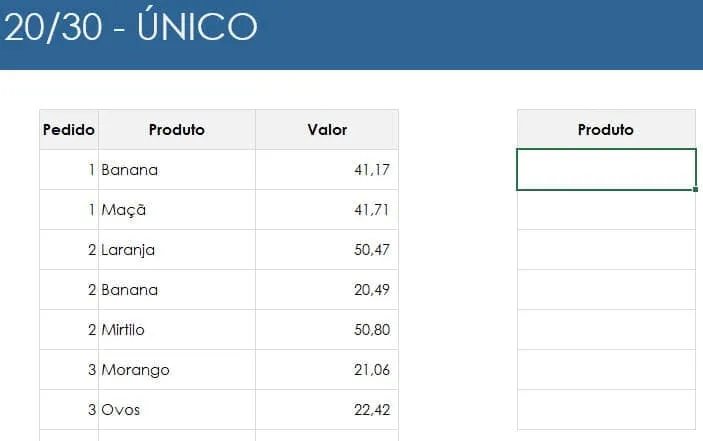The image size is (703, 441).
Task: Select the cell containing Ovos
Action: tap(177, 410)
